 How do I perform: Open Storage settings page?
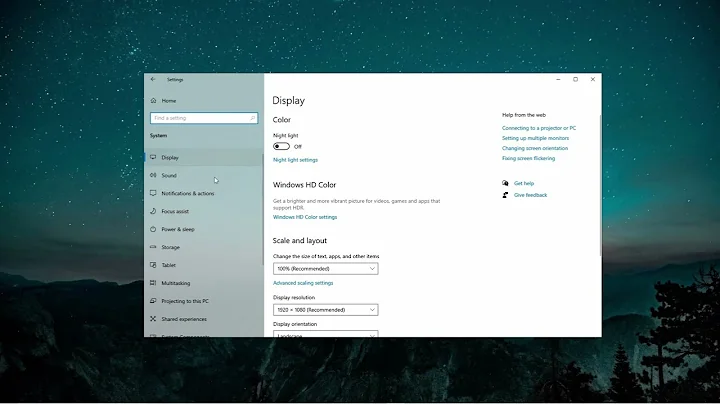pos(204,247)
